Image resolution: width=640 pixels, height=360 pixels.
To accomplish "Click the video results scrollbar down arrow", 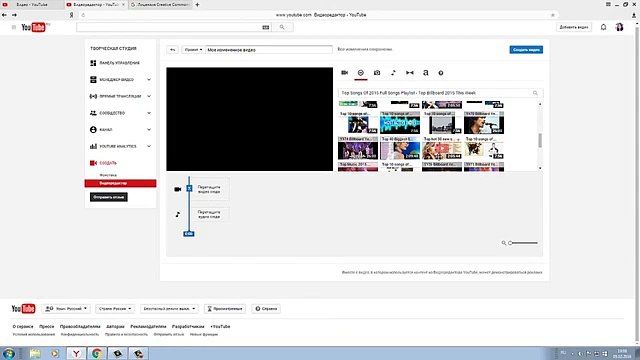I will click(x=540, y=168).
